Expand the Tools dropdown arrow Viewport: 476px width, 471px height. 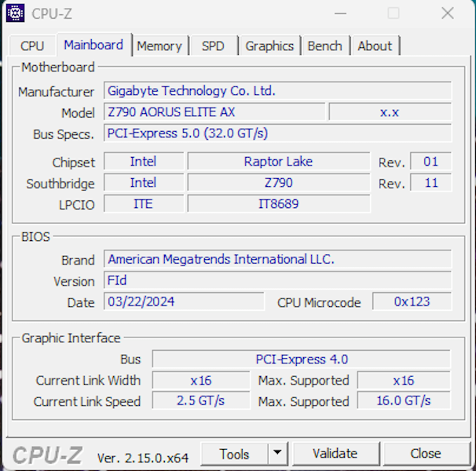point(277,454)
